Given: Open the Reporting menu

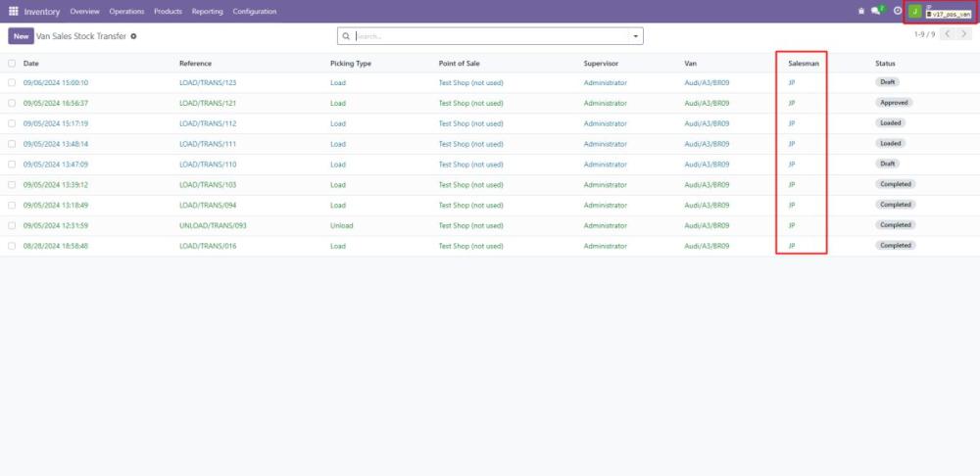Looking at the screenshot, I should click(207, 11).
